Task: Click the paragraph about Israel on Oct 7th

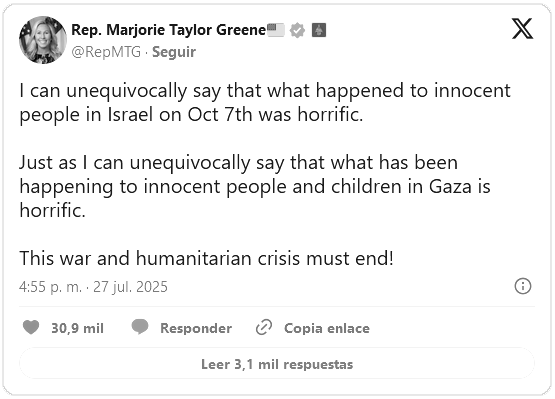Action: pyautogui.click(x=265, y=103)
